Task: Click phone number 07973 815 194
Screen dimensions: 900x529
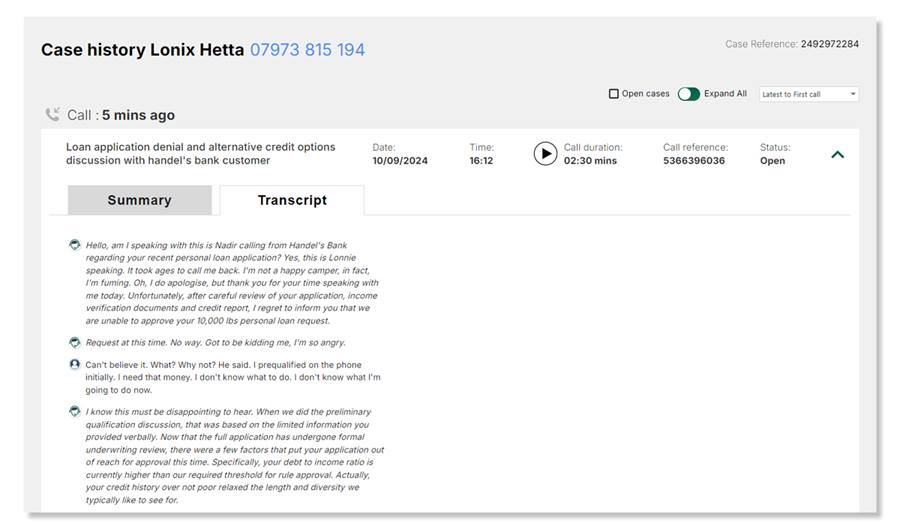Action: [307, 50]
